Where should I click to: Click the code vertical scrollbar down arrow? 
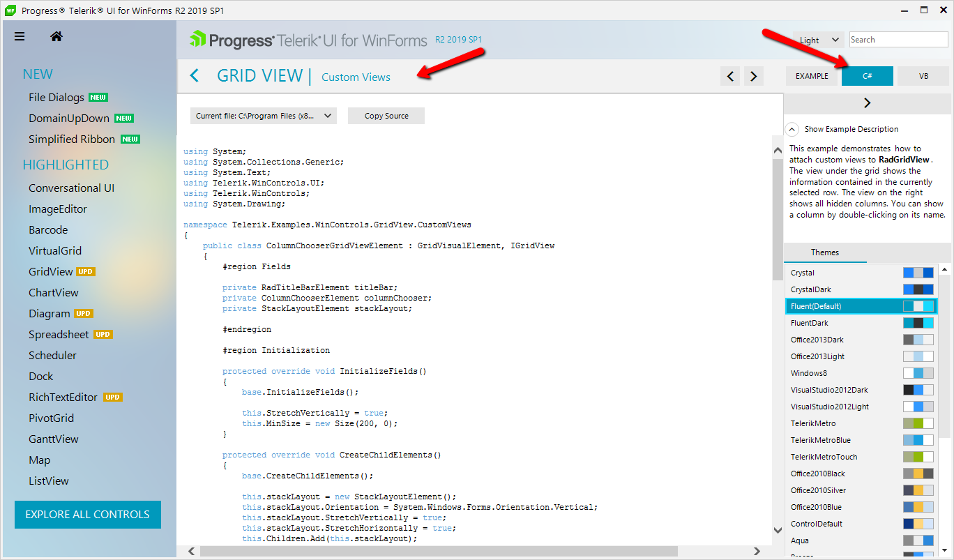[x=778, y=531]
